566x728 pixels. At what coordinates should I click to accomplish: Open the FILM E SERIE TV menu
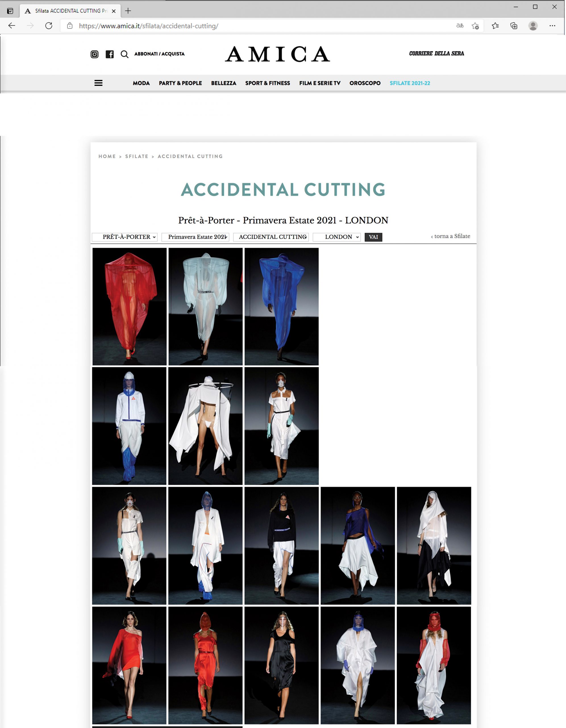320,83
